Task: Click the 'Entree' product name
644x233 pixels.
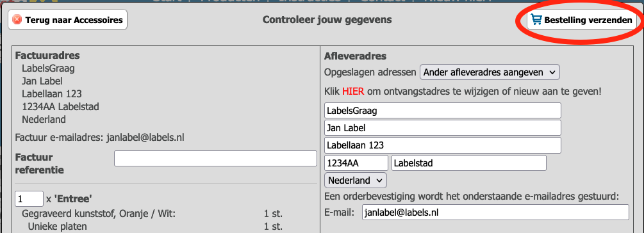Action: [73, 199]
